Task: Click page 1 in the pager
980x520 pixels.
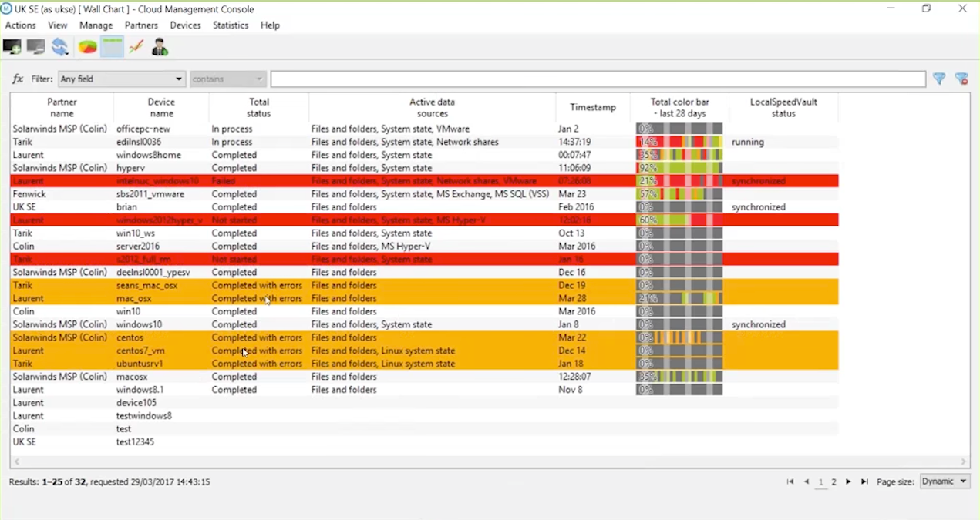Action: [820, 482]
